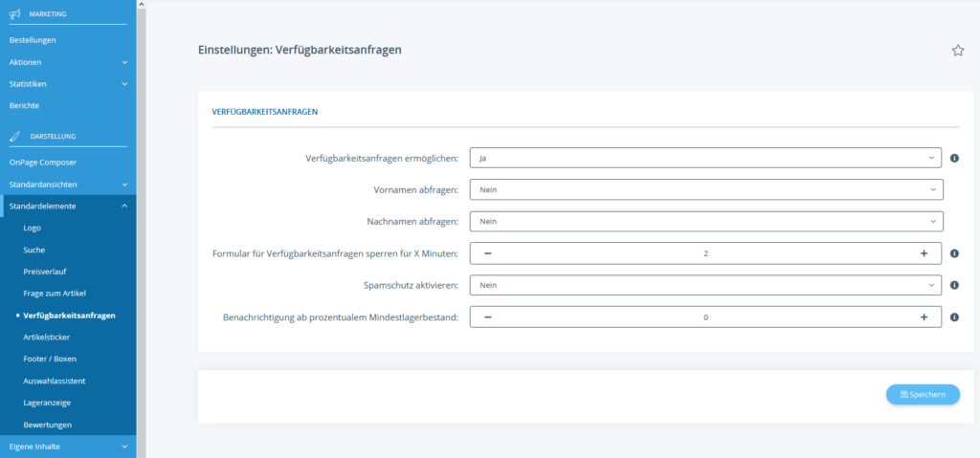
Task: Select Auswahlassistent submenu item
Action: click(55, 381)
